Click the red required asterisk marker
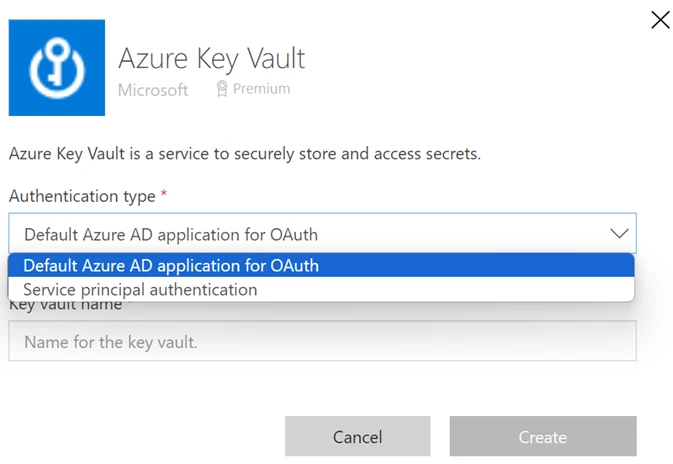This screenshot has height=464, width=673. 164,195
